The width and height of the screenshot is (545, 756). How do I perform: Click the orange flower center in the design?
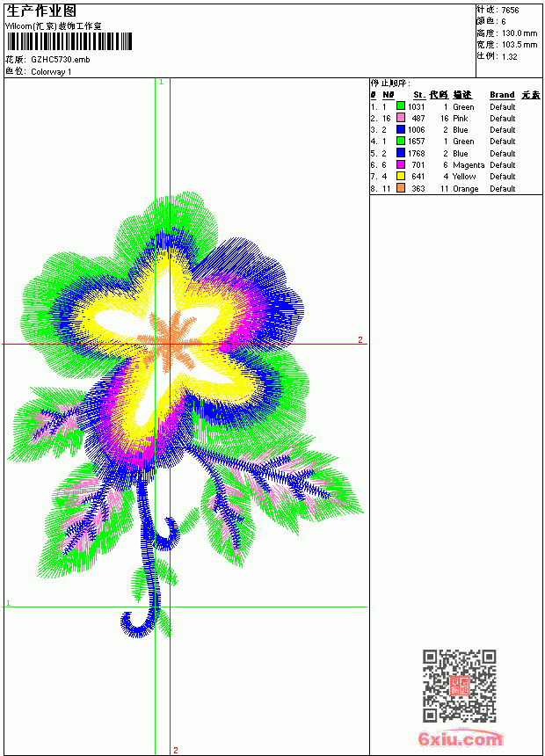tap(170, 341)
